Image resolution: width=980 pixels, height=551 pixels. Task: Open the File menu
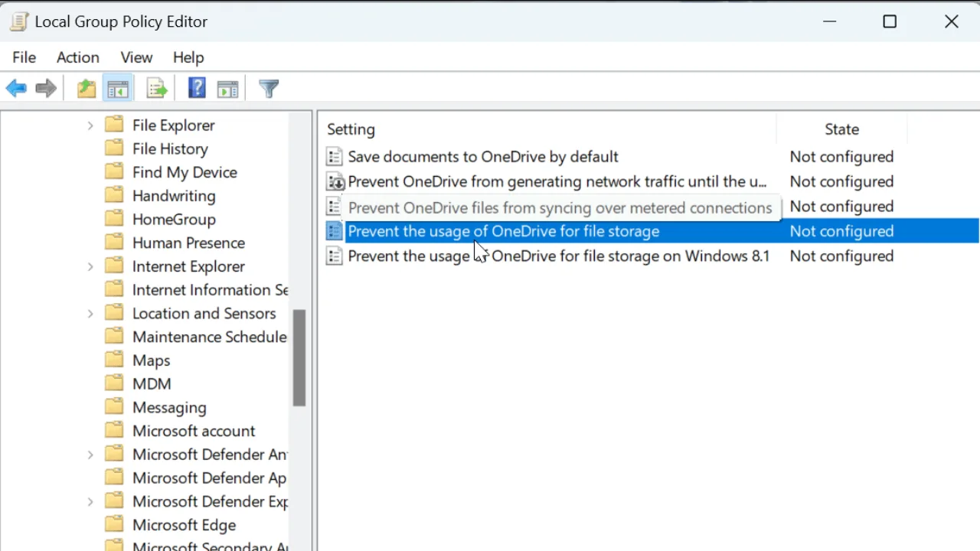[x=24, y=57]
